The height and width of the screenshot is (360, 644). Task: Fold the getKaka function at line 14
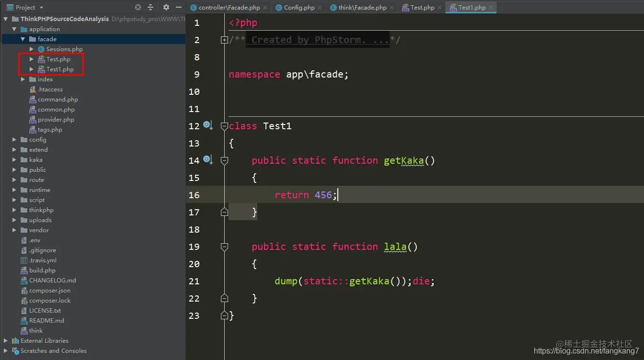[224, 161]
